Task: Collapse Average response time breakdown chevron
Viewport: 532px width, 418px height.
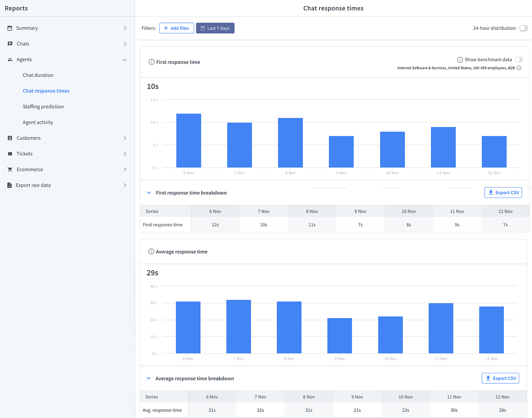Action: point(149,378)
